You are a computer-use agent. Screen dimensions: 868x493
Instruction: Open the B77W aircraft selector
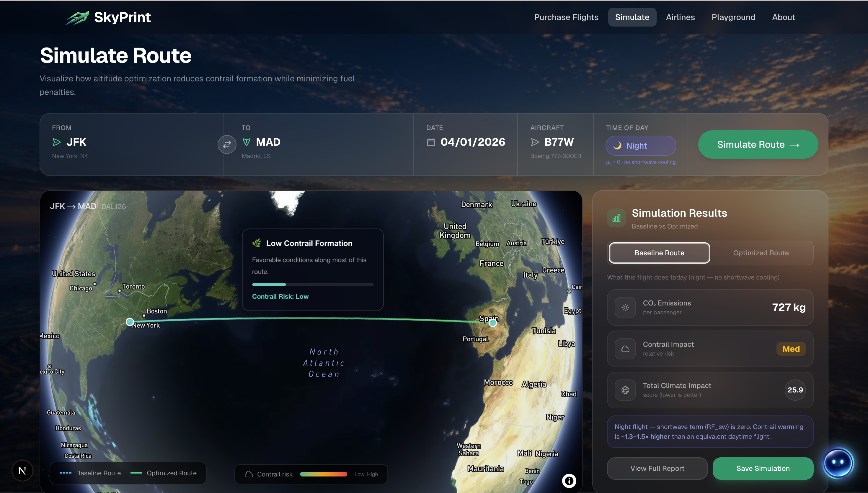coord(559,142)
